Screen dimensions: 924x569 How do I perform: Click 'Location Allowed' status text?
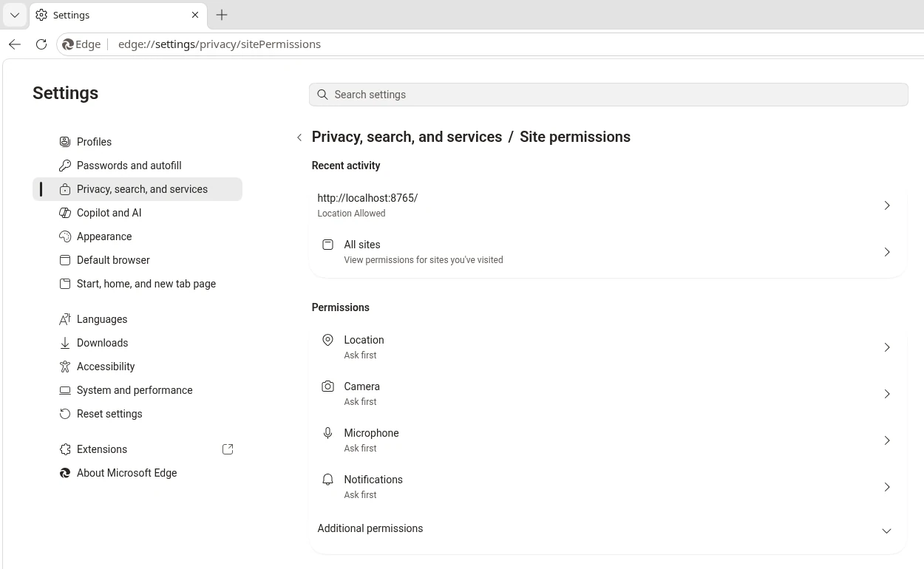pos(351,214)
